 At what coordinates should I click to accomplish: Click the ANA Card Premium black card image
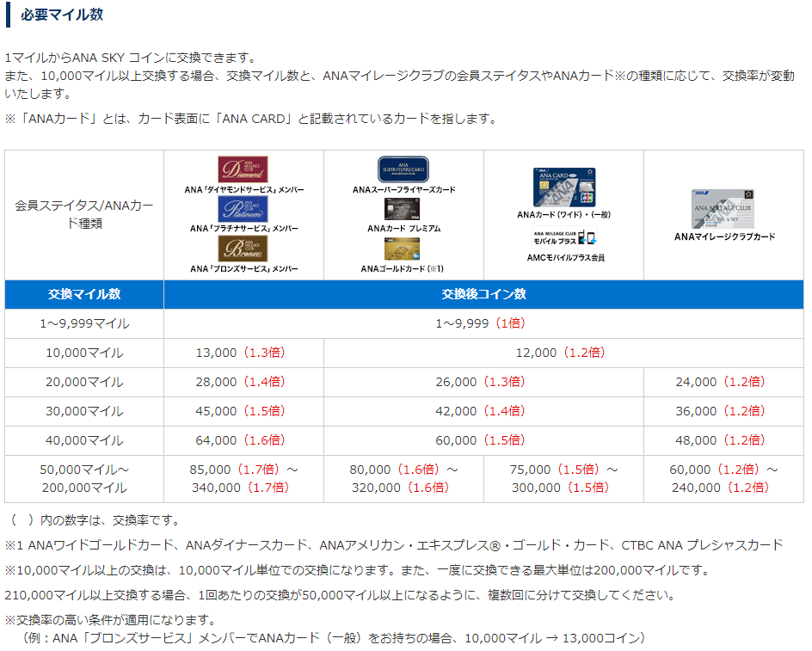pos(402,209)
